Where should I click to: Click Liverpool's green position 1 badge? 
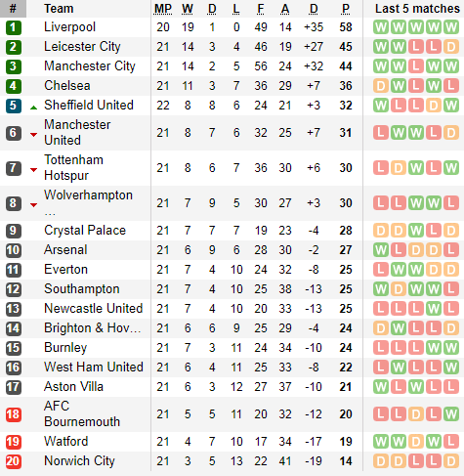click(14, 27)
